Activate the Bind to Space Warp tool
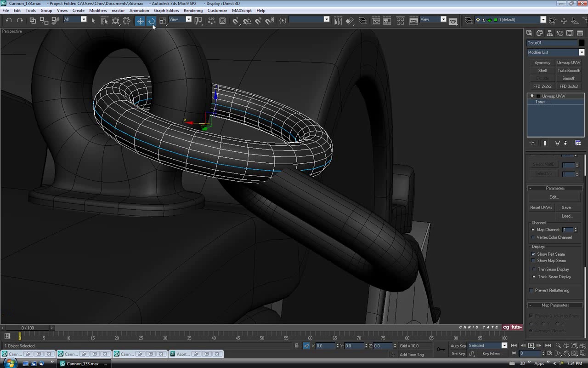Image resolution: width=588 pixels, height=368 pixels. [55, 20]
